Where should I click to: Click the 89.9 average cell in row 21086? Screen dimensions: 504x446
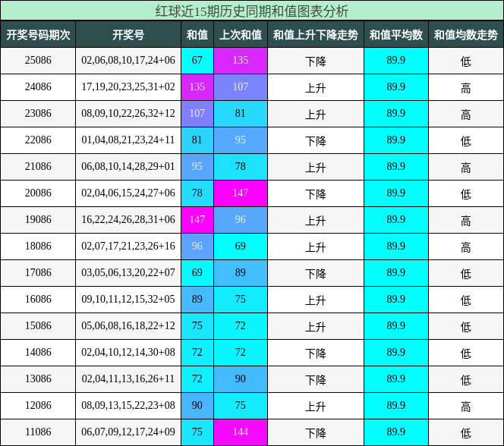(x=396, y=167)
